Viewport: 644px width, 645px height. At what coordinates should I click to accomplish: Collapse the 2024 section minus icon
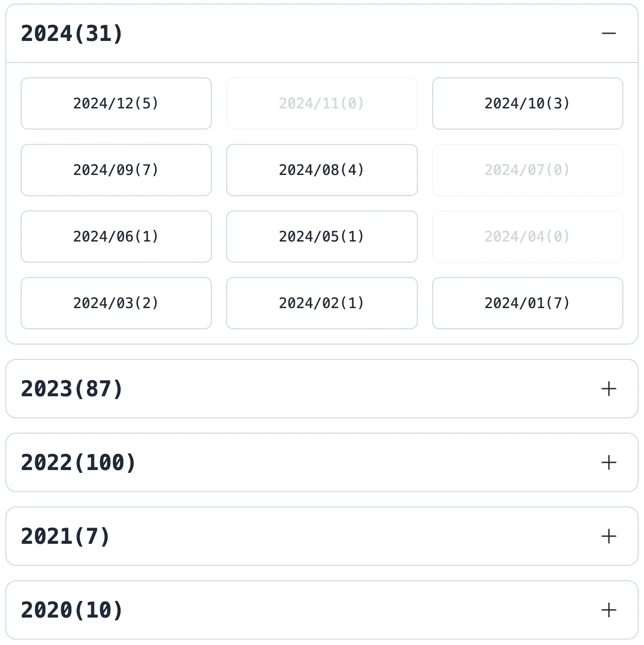point(608,33)
